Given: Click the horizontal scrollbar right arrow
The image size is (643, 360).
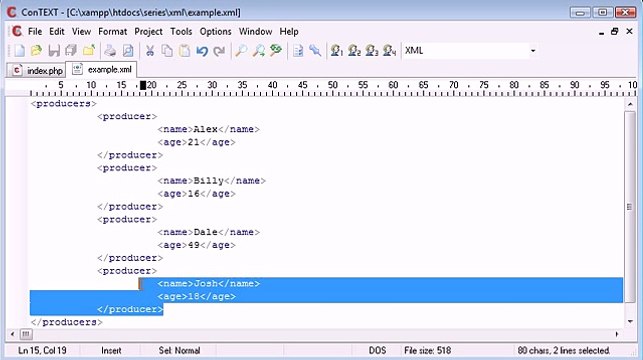Looking at the screenshot, I should click(x=617, y=334).
